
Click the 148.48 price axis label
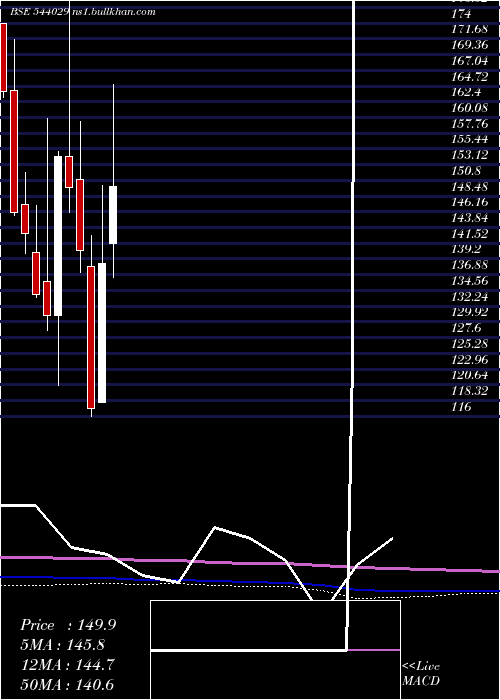(470, 187)
